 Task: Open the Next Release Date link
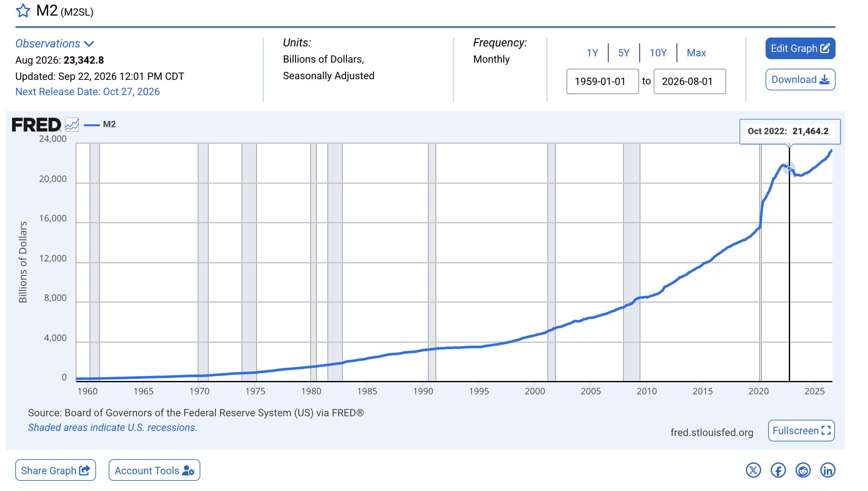click(88, 92)
